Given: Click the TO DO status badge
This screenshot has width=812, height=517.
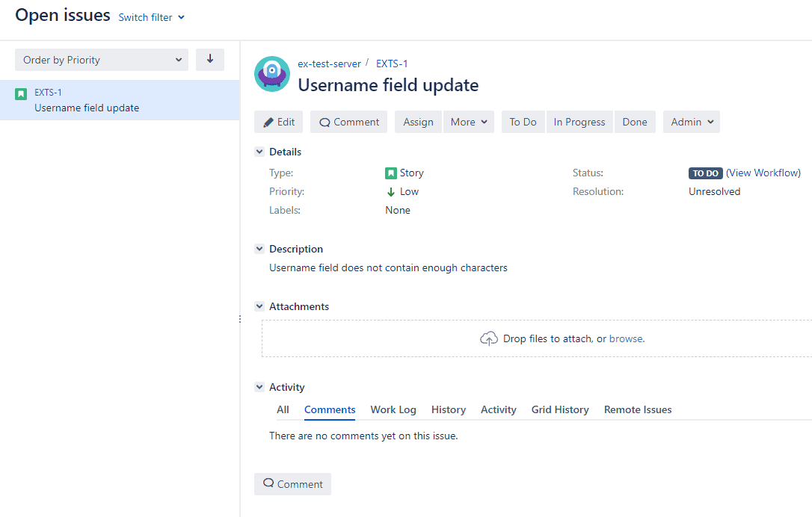Looking at the screenshot, I should (705, 173).
